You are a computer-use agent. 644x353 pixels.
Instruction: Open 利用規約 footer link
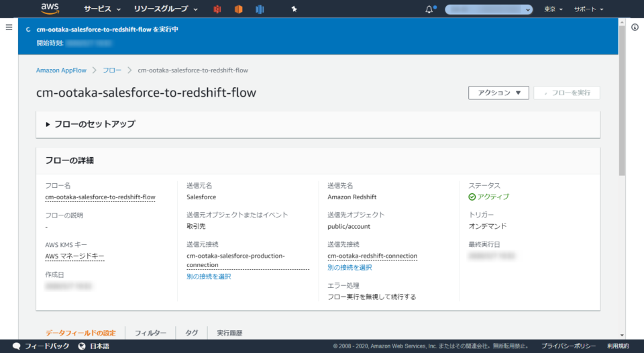(x=618, y=346)
